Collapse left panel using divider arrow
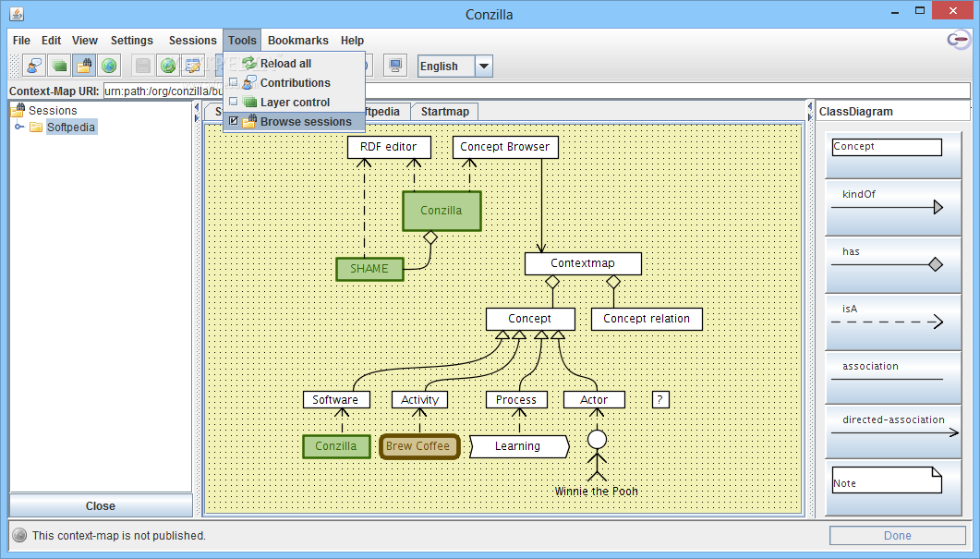This screenshot has height=559, width=980. 196,107
